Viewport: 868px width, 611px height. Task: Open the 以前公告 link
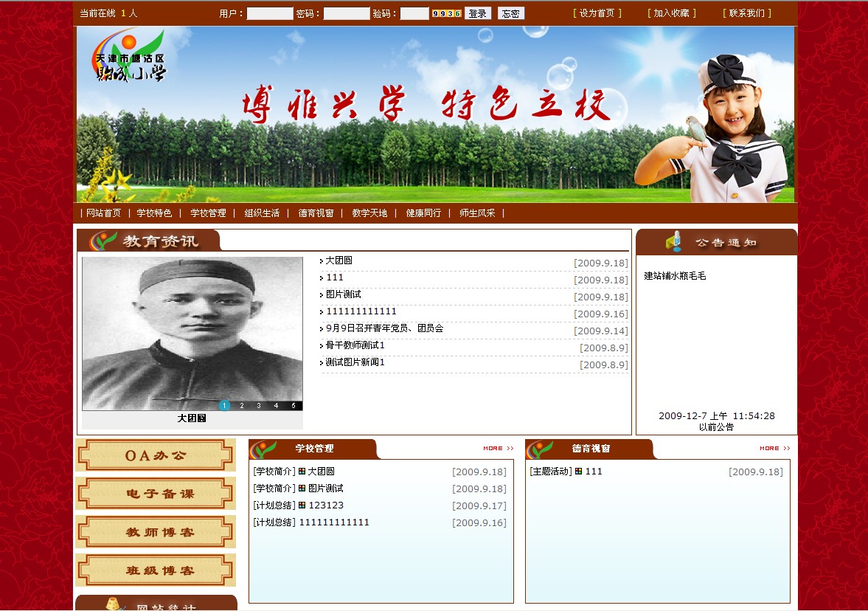(716, 427)
